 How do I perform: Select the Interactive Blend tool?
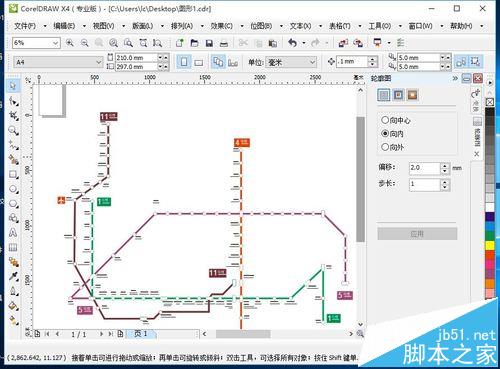(x=13, y=262)
